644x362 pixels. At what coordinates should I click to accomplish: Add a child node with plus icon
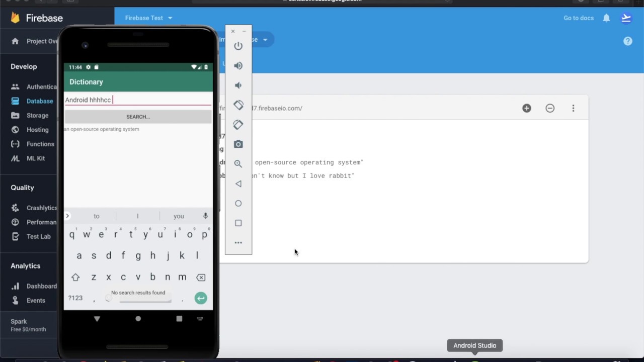pyautogui.click(x=527, y=108)
